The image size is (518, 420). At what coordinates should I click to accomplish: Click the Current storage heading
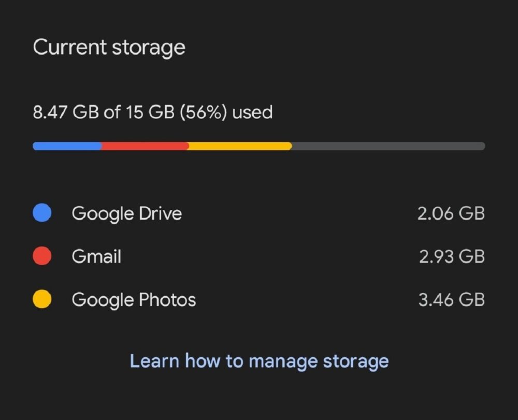point(109,47)
